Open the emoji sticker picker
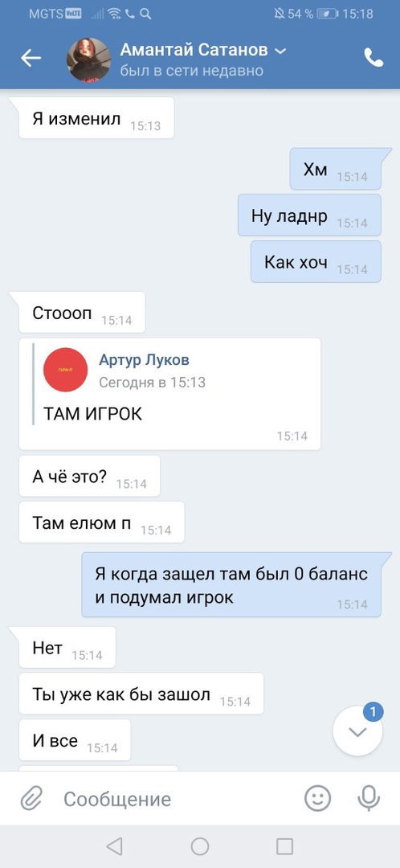This screenshot has width=400, height=868. [x=318, y=798]
